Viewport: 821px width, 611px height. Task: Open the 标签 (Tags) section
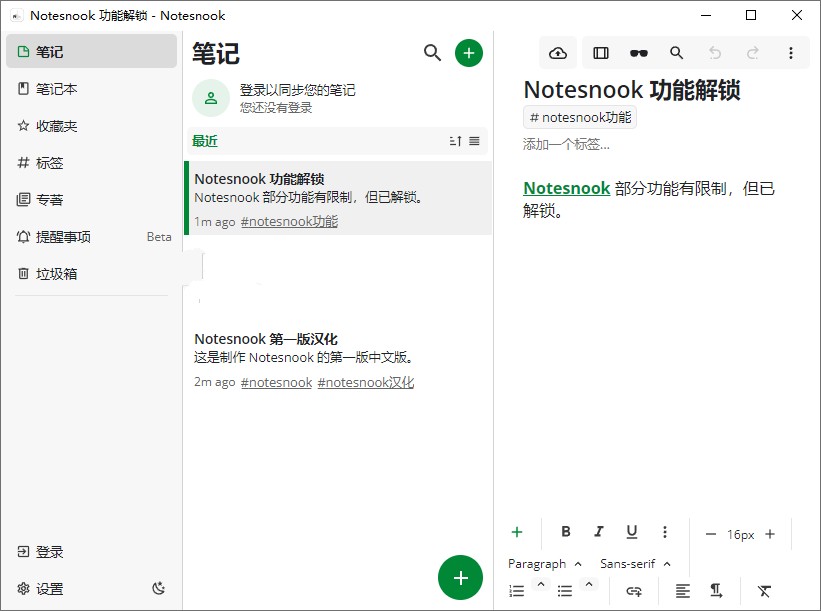(91, 163)
